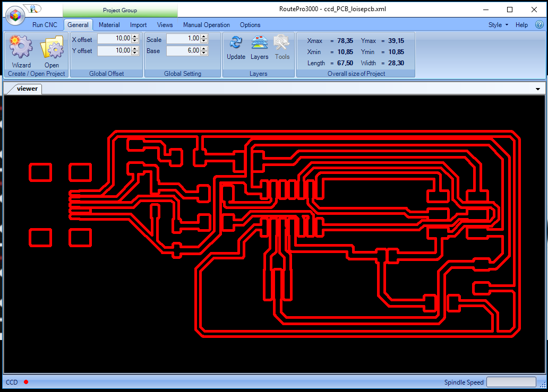This screenshot has height=392, width=548.
Task: Click the Project Group header tab
Action: (120, 11)
